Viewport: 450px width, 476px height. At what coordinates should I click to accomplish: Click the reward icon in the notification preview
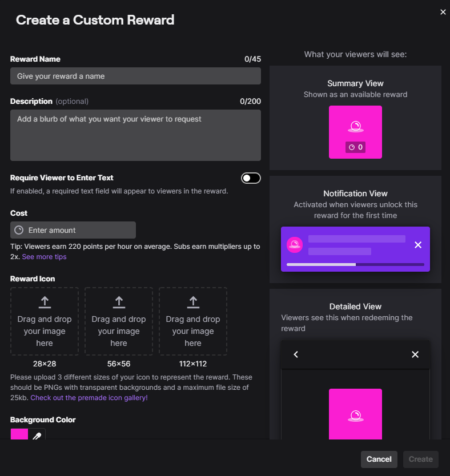pos(295,245)
